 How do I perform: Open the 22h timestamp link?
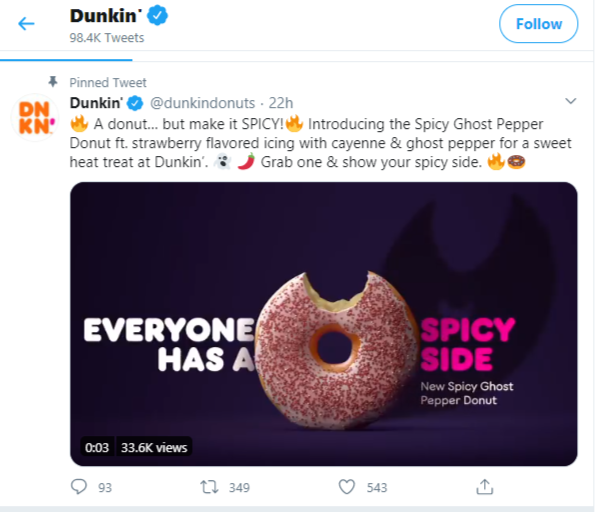279,102
